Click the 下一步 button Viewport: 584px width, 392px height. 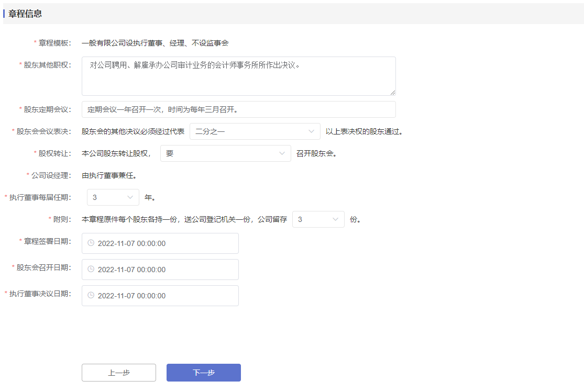coord(204,373)
